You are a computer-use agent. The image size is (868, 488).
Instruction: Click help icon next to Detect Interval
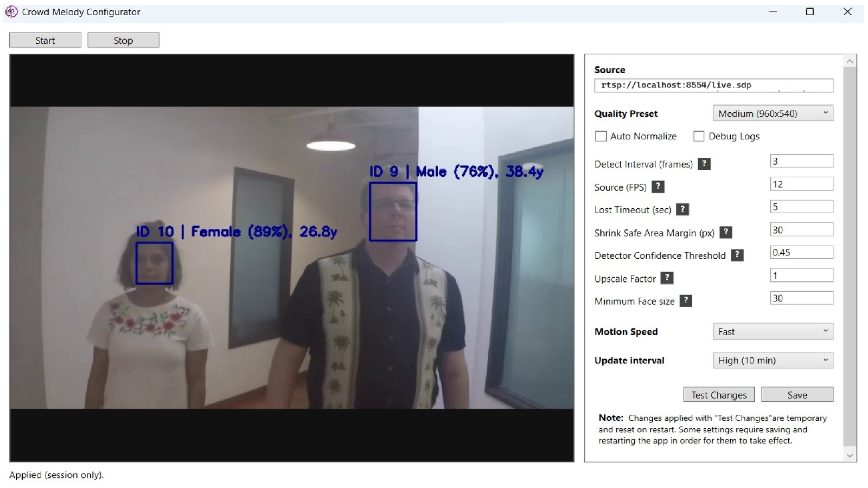point(704,164)
